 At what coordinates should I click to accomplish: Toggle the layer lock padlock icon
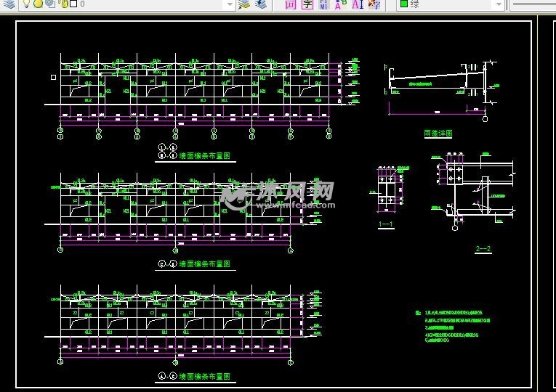click(x=64, y=4)
